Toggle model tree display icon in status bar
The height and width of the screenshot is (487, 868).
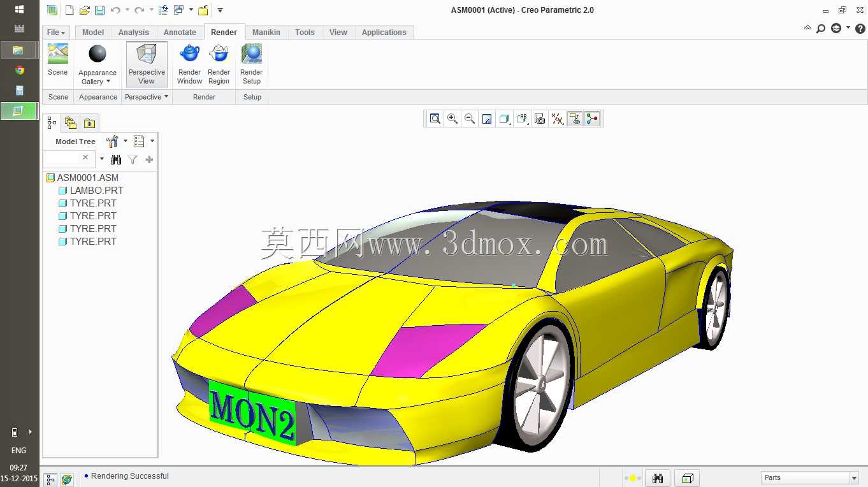tap(51, 479)
